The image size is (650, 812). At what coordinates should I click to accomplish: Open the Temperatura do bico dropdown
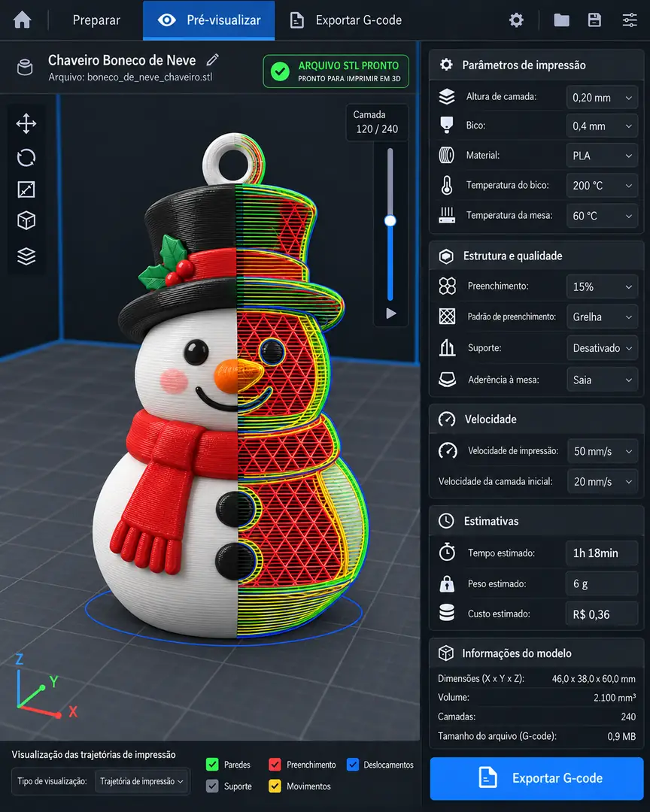[x=602, y=186]
